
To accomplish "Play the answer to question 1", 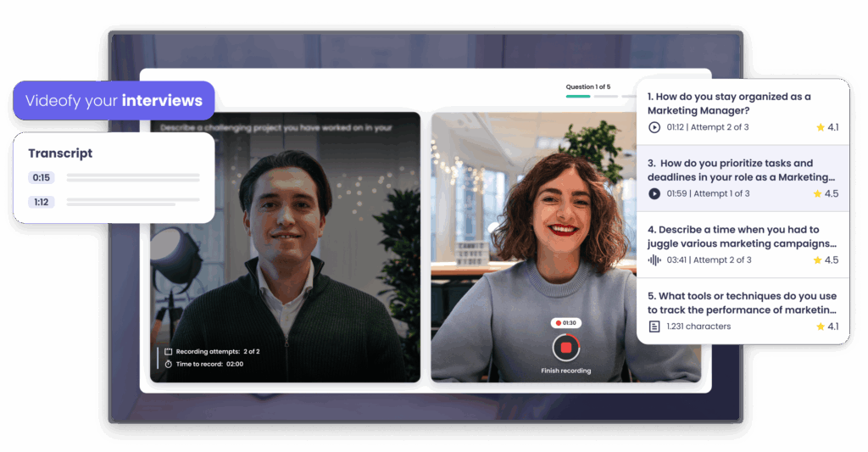I will click(x=654, y=127).
